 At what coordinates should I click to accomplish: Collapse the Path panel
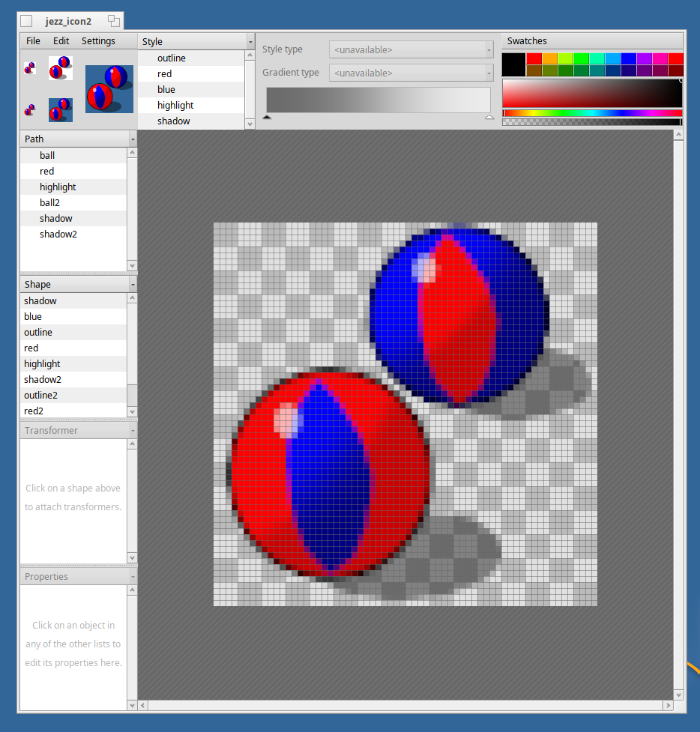click(x=132, y=139)
